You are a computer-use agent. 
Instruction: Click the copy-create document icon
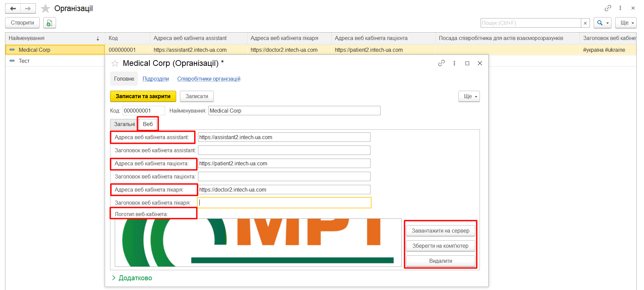click(x=49, y=23)
